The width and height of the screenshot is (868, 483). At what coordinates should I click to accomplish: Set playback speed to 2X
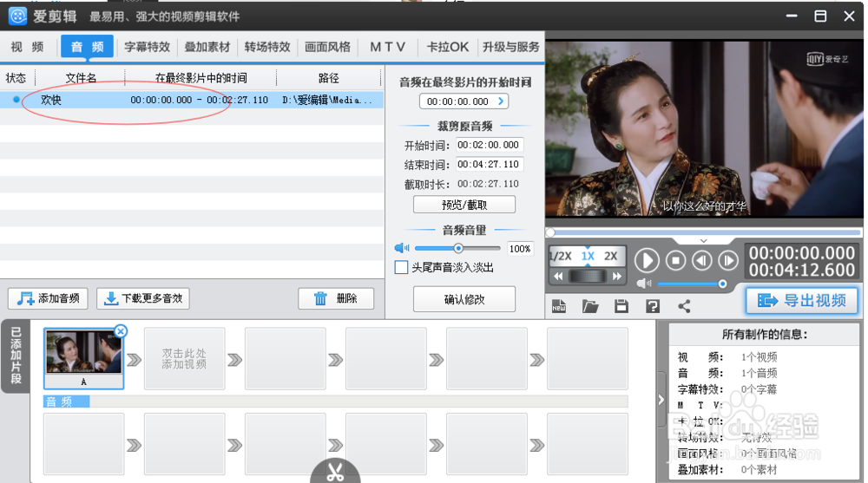click(x=610, y=256)
